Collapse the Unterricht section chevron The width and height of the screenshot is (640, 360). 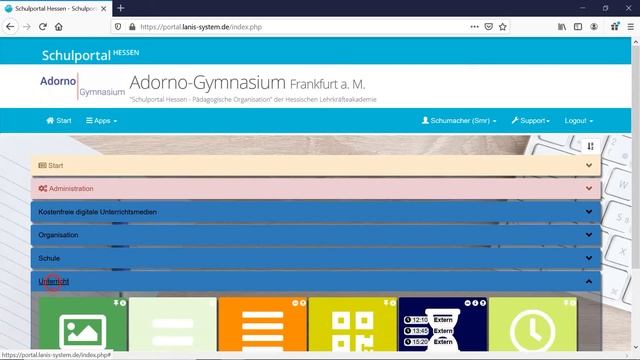coord(589,281)
